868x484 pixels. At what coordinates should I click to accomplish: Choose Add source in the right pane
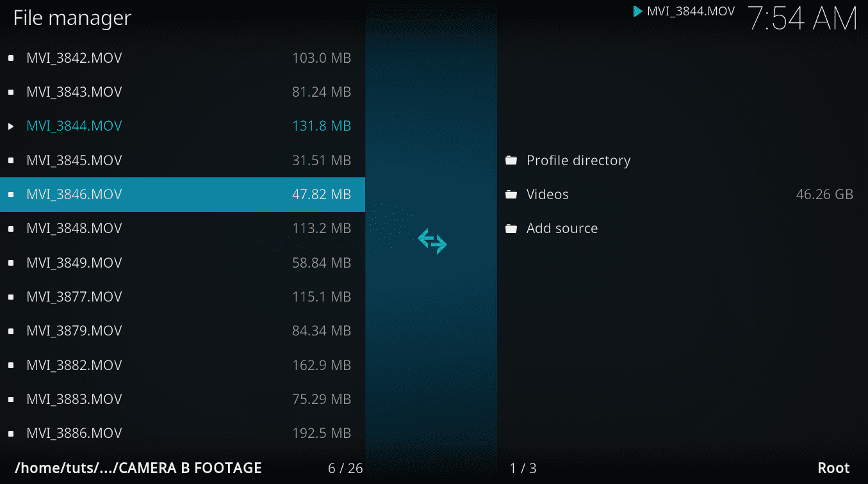click(562, 228)
